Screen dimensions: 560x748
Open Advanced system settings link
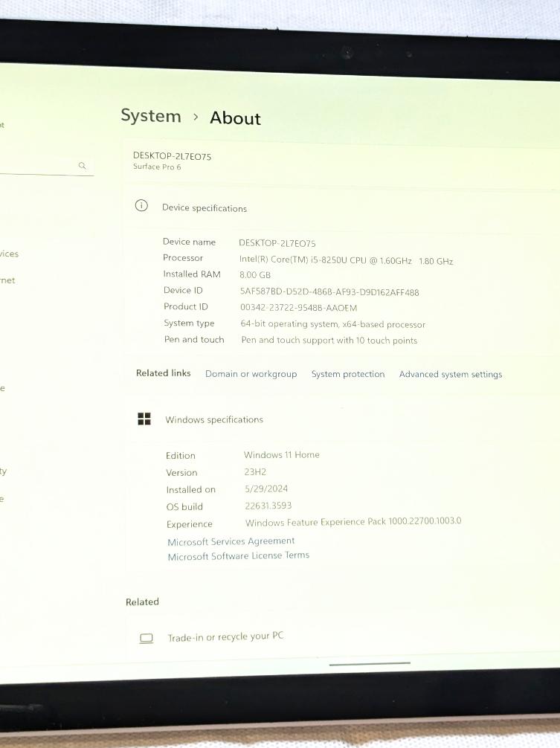[450, 375]
